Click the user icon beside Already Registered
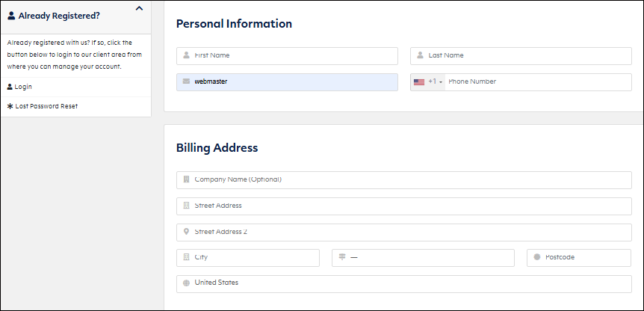Image resolution: width=644 pixels, height=311 pixels. click(x=11, y=16)
